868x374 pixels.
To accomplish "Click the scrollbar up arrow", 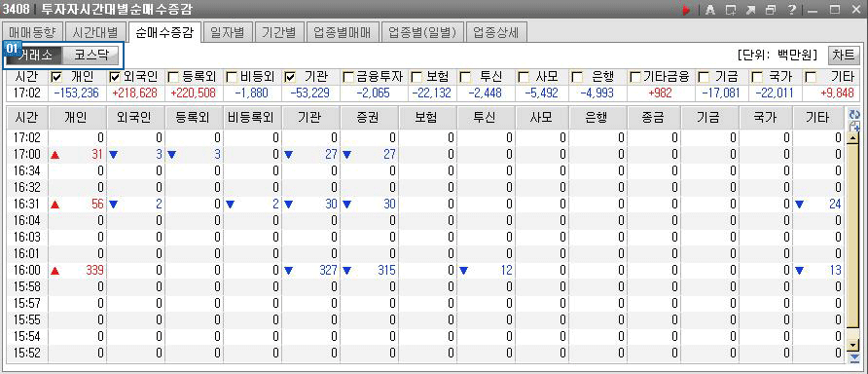I will [853, 137].
